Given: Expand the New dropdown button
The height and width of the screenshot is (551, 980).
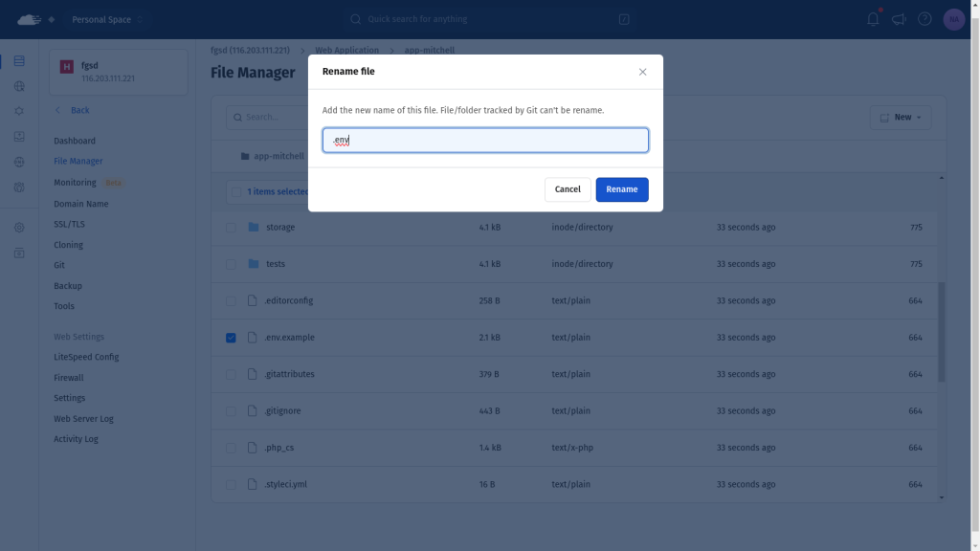Looking at the screenshot, I should (901, 117).
